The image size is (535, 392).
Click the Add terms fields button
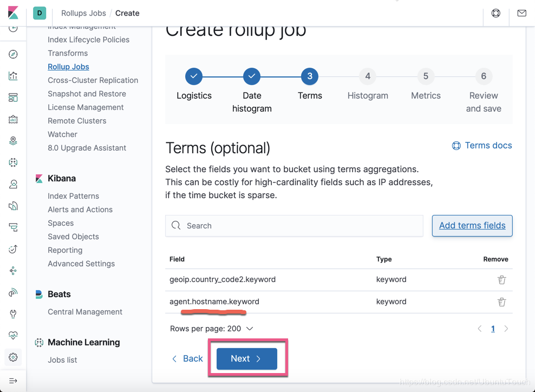[x=472, y=226]
